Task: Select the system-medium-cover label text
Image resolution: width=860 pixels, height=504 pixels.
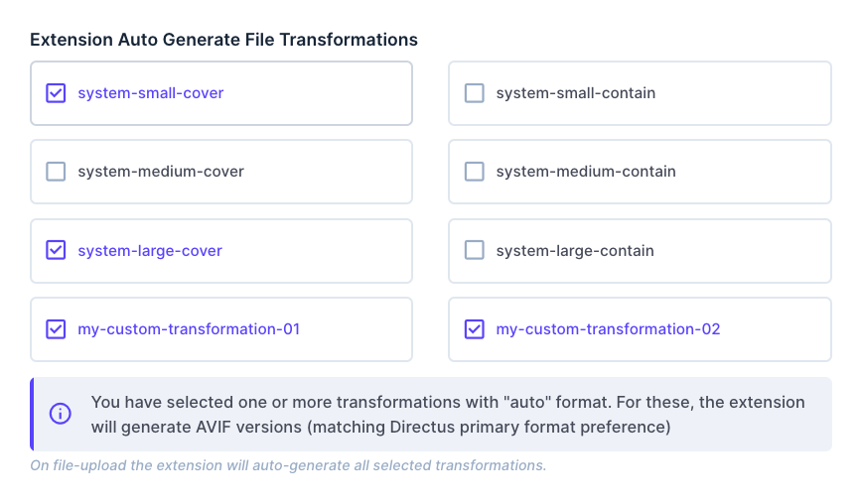Action: (x=161, y=172)
